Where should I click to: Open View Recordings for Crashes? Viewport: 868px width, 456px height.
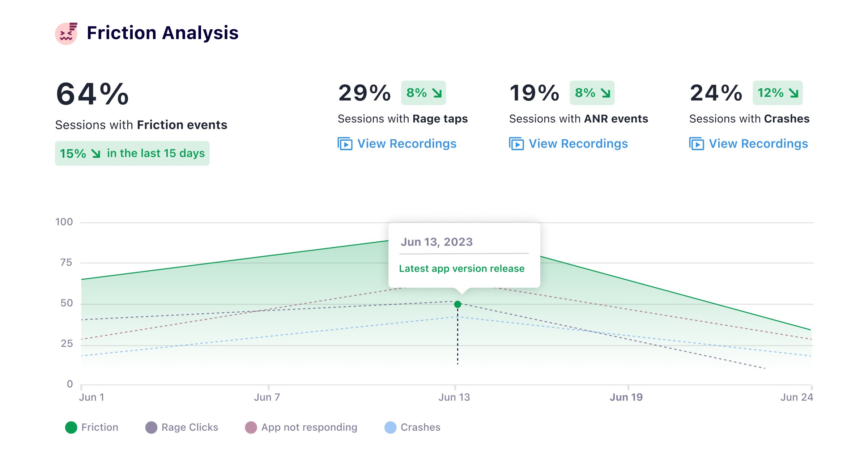coord(758,144)
